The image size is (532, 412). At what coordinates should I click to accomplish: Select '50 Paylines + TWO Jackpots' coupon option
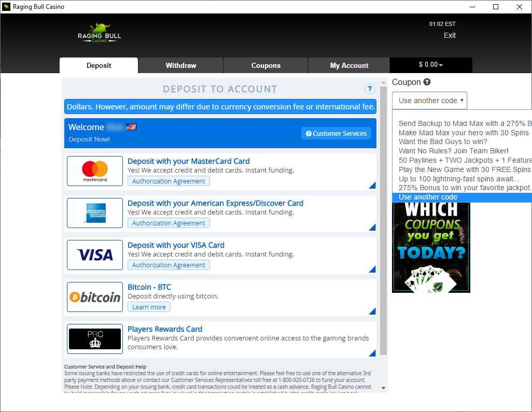tap(462, 160)
